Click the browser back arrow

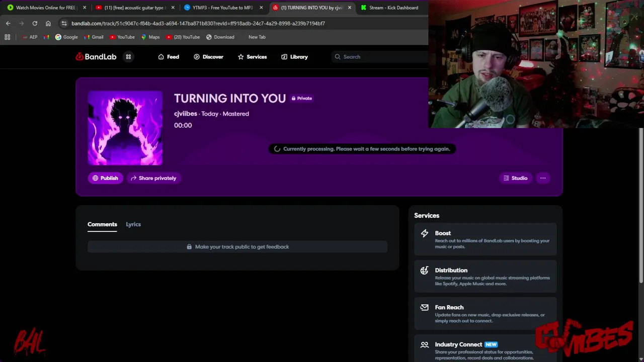coord(8,23)
